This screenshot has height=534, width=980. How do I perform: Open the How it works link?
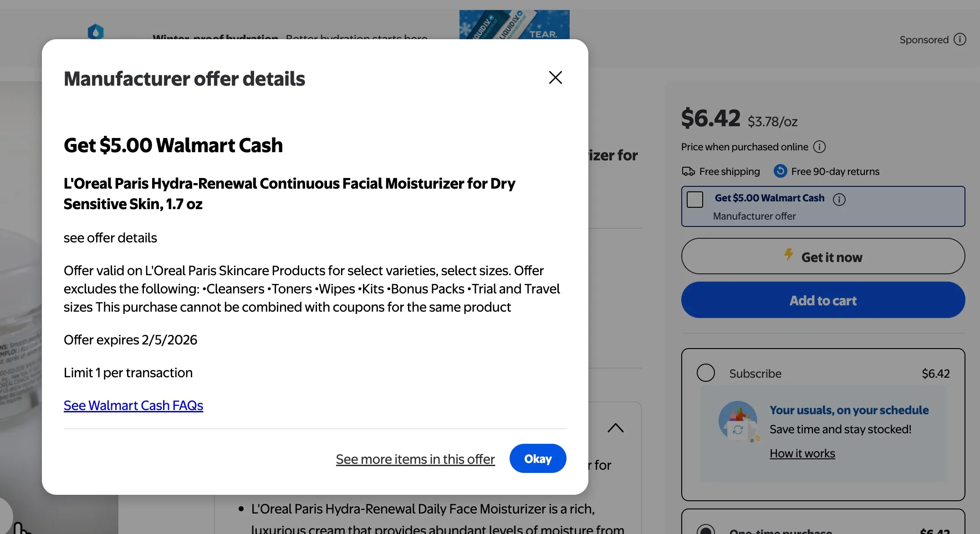[x=802, y=453]
